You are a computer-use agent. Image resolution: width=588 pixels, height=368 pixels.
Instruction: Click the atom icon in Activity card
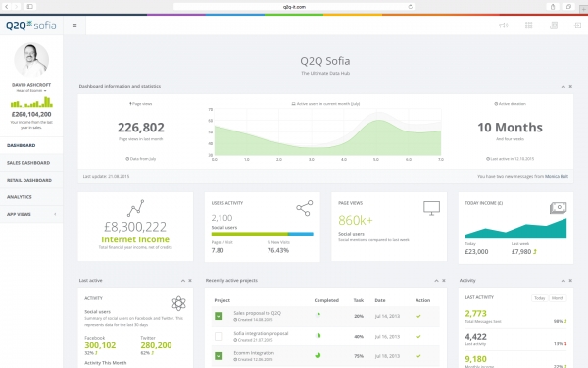(x=179, y=303)
